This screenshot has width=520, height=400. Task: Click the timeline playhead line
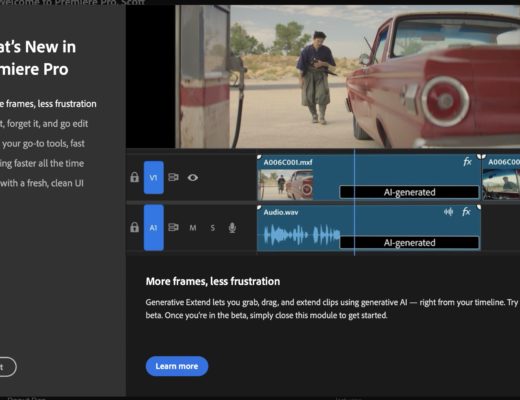(x=354, y=202)
